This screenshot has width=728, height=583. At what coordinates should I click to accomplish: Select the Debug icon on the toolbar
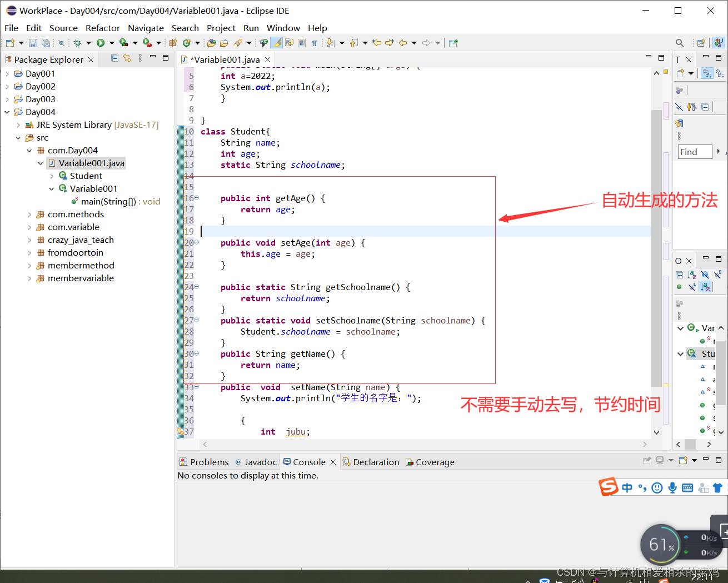point(78,42)
